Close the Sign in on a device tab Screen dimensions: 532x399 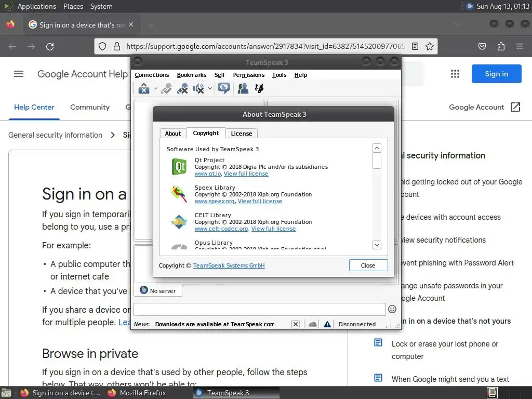[131, 25]
